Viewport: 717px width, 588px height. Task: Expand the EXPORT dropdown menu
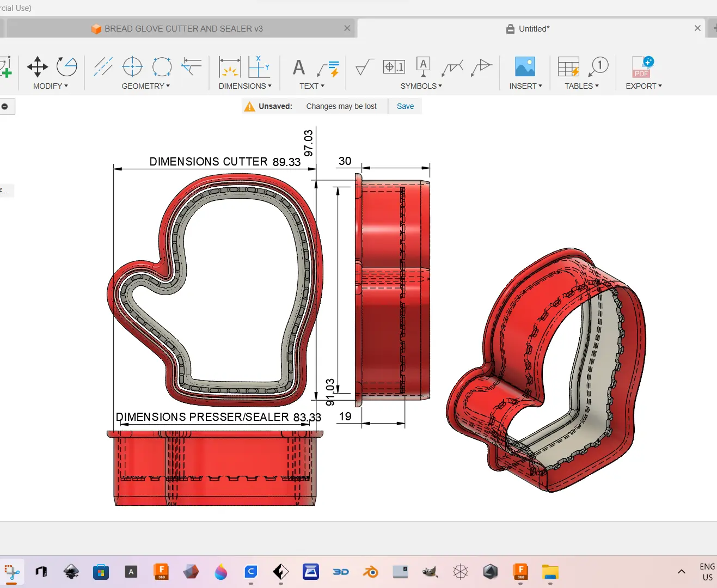(644, 86)
